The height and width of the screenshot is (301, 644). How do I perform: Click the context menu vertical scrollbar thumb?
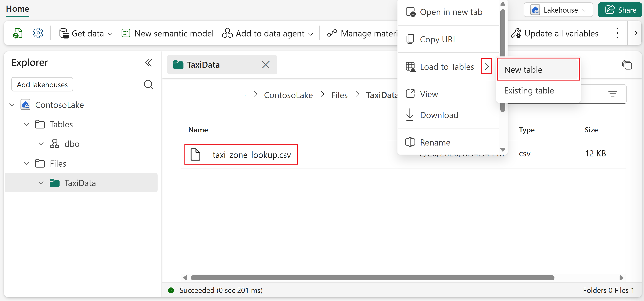[x=503, y=60]
